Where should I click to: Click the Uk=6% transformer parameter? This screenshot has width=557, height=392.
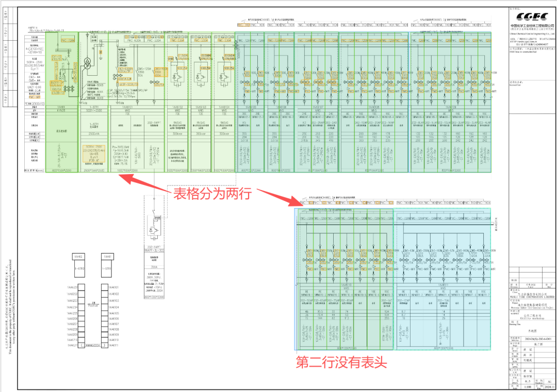tap(94, 154)
